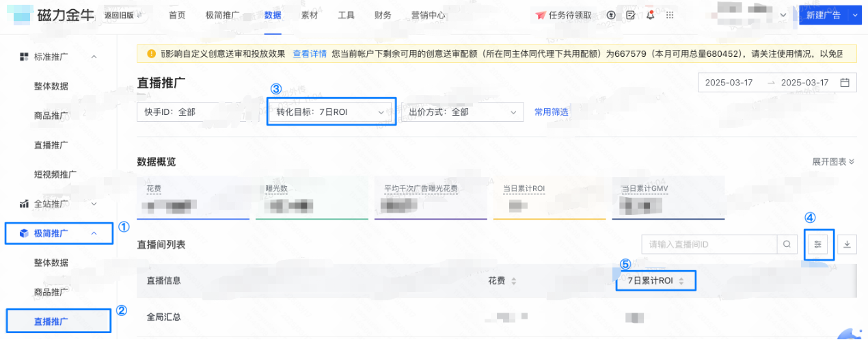Open 营销中心 in top navigation

429,15
